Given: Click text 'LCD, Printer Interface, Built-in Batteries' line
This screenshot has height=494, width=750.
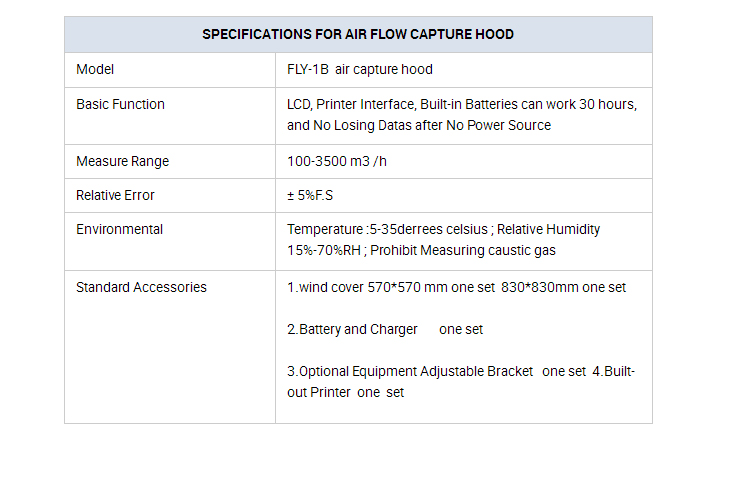Looking at the screenshot, I should point(462,104).
